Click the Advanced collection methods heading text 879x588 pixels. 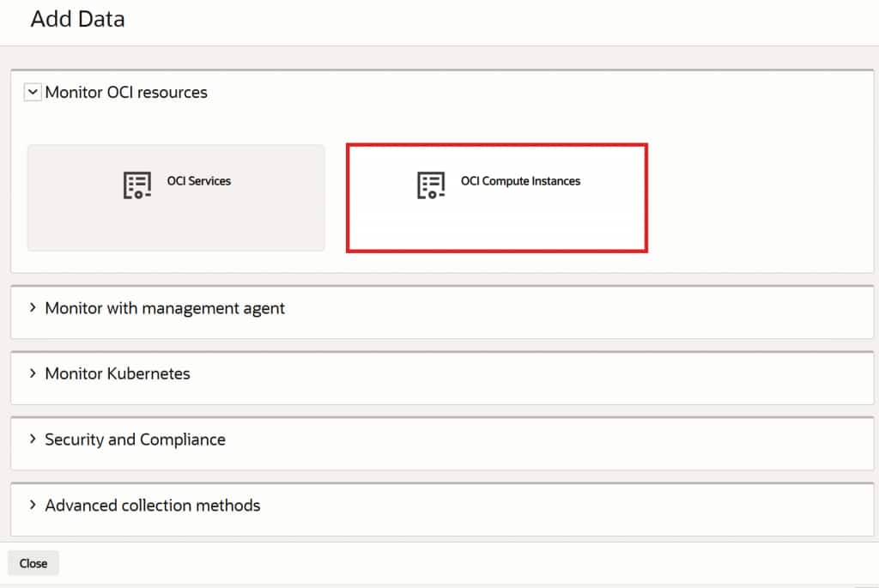(153, 505)
